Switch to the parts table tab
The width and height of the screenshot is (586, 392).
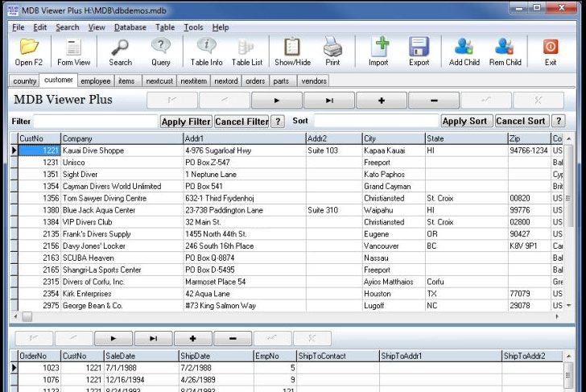click(281, 81)
